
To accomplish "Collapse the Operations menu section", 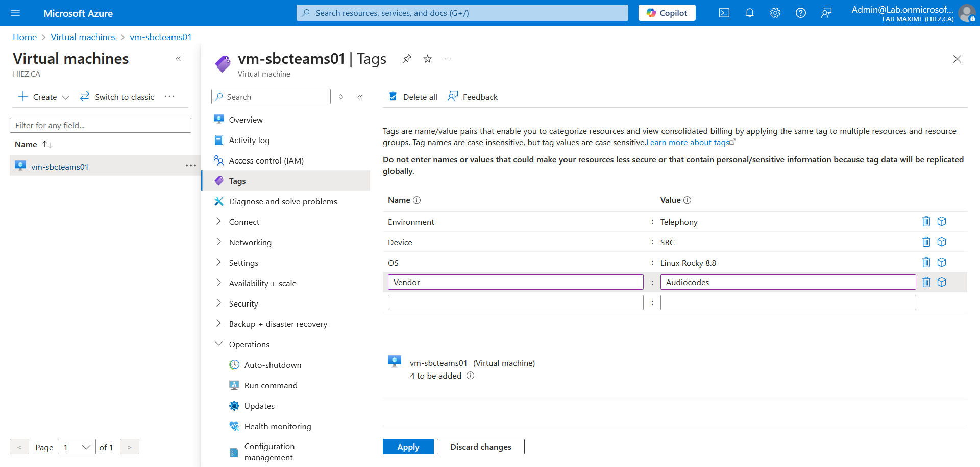I will (249, 344).
